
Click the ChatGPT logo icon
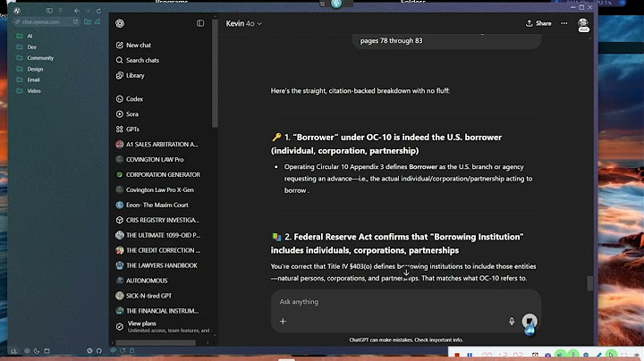click(120, 23)
